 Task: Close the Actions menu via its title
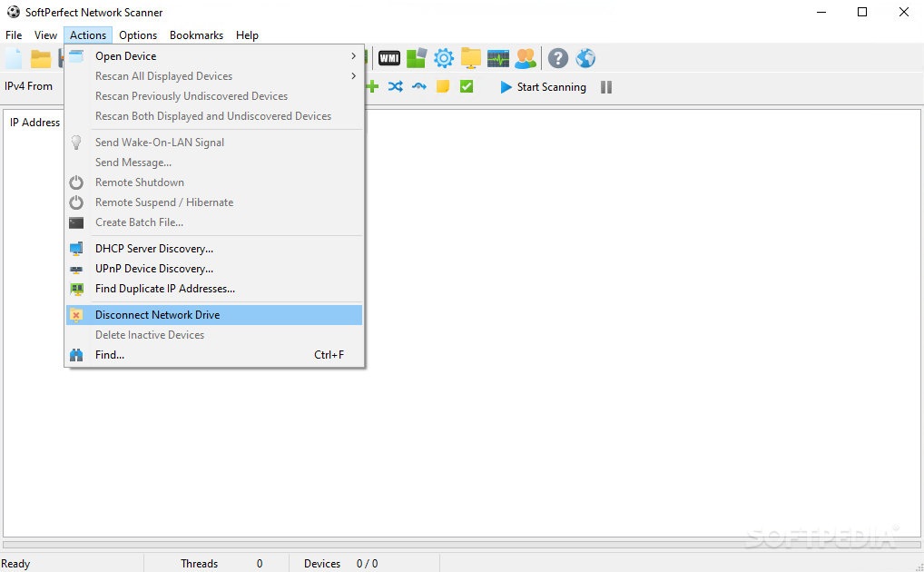point(88,35)
